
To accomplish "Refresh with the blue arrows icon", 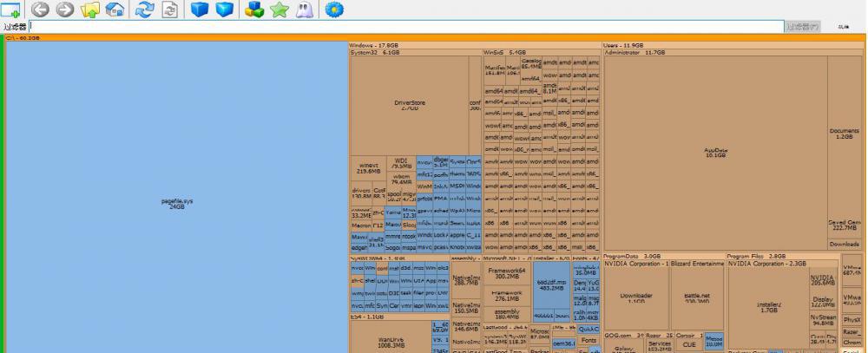I will (144, 9).
